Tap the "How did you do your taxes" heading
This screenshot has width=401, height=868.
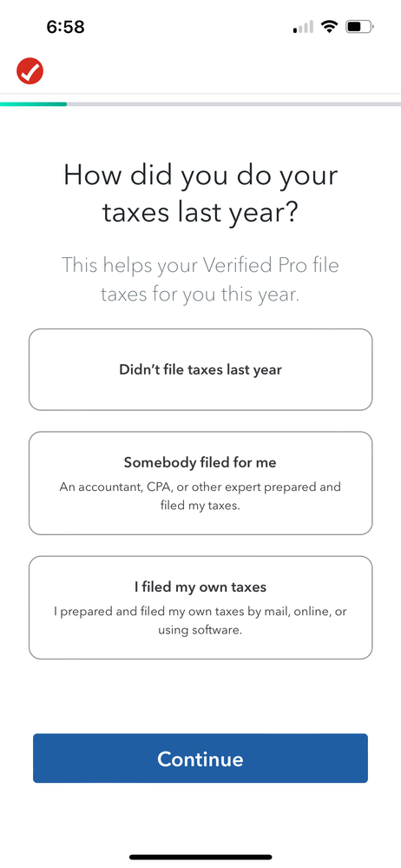tap(200, 193)
